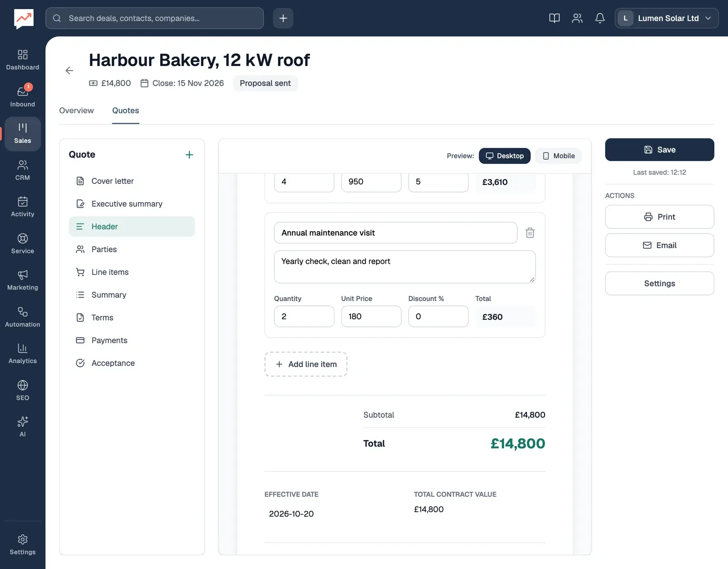Open the Line items section

click(132, 272)
